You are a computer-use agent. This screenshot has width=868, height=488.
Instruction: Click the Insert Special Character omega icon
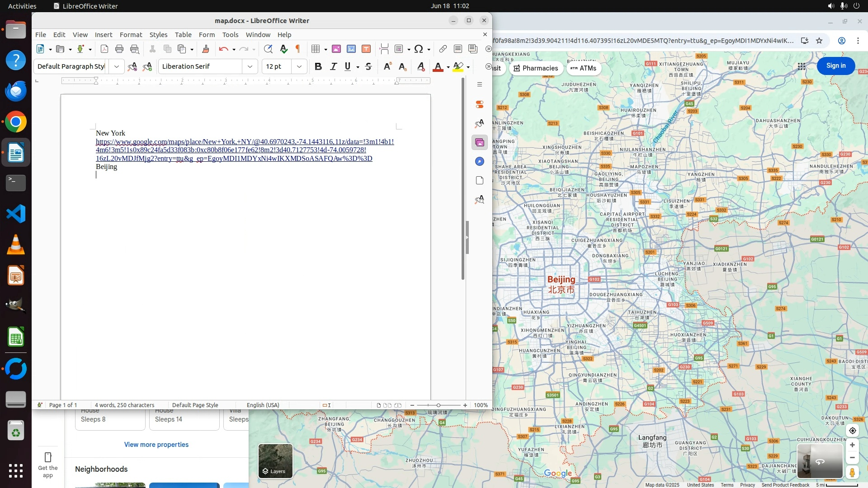419,49
